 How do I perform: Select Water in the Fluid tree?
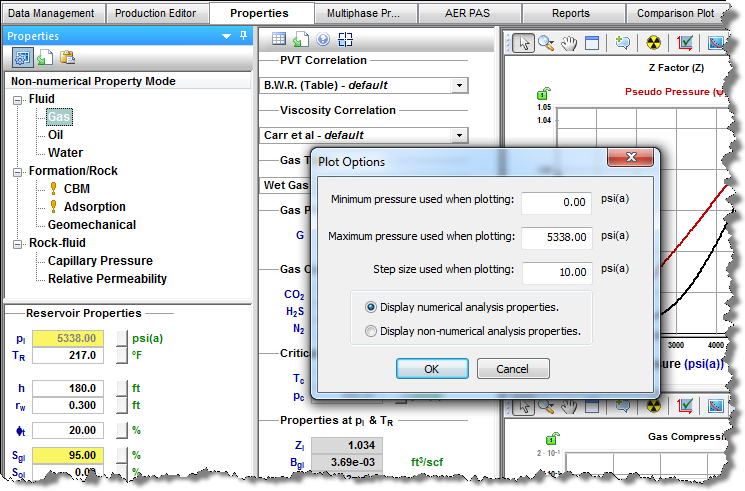[x=66, y=153]
